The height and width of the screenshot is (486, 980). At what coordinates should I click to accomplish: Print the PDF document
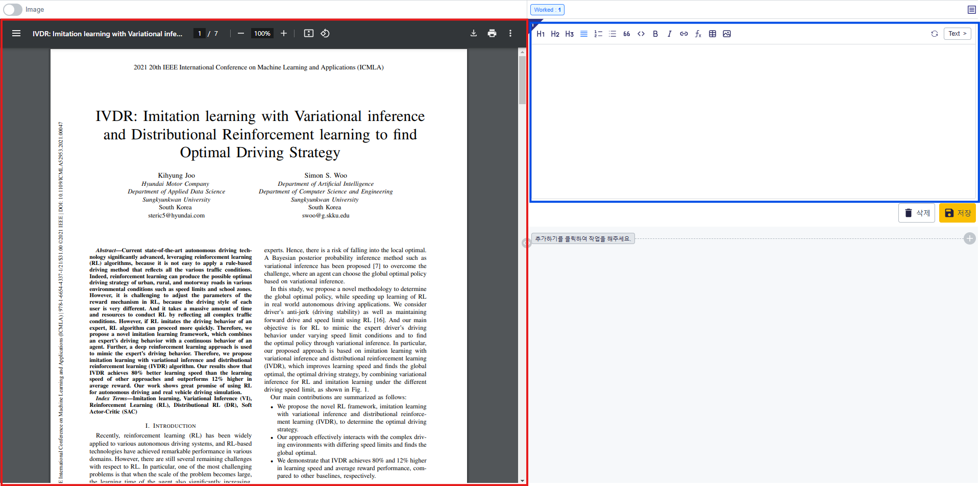coord(492,33)
